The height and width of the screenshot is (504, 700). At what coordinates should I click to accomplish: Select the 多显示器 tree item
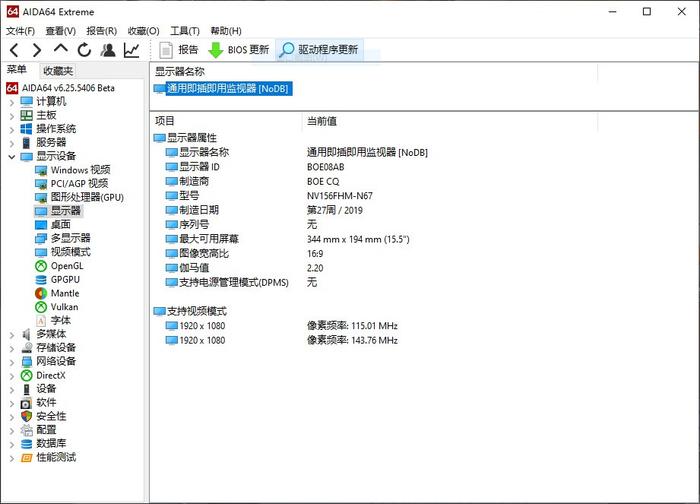(x=71, y=238)
